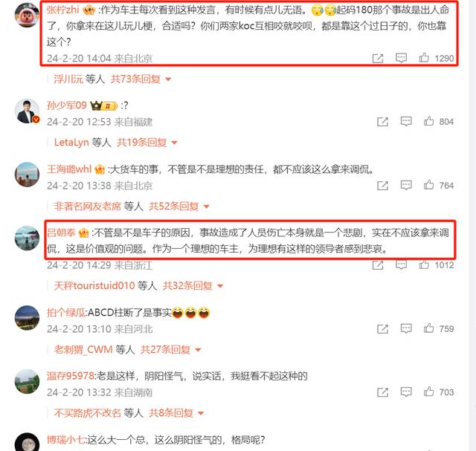Expand the 共73条回复 replies

point(141,80)
